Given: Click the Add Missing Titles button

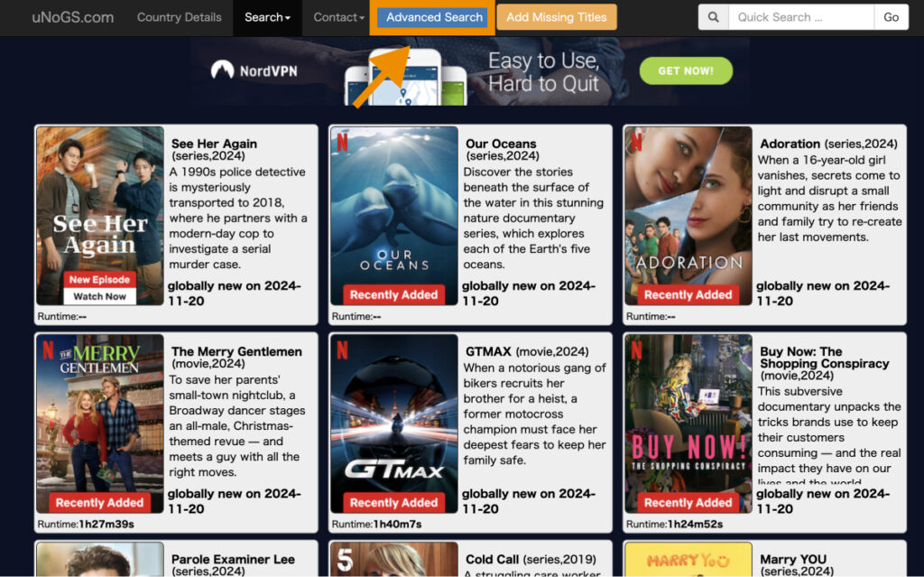Looking at the screenshot, I should 556,17.
